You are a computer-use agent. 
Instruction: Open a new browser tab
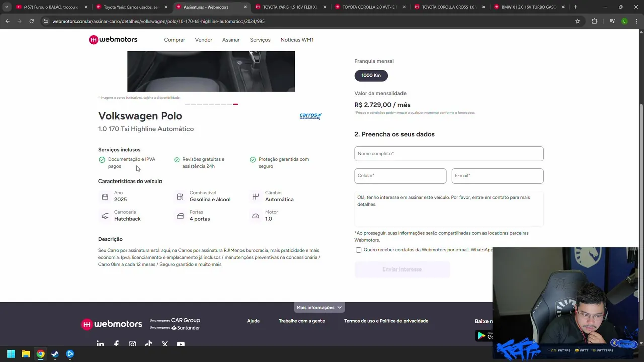coord(575,7)
